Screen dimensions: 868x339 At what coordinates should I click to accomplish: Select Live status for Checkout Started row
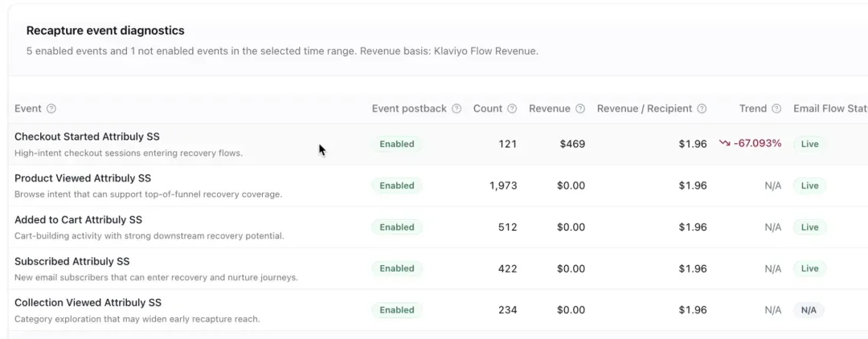click(809, 144)
